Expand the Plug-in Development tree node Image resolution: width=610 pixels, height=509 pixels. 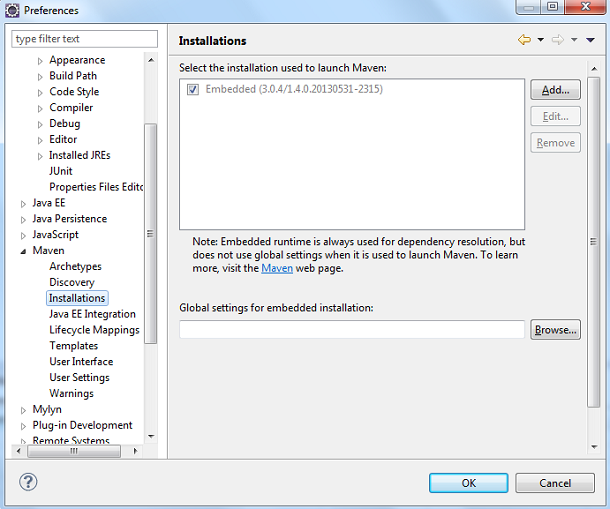[x=23, y=426]
